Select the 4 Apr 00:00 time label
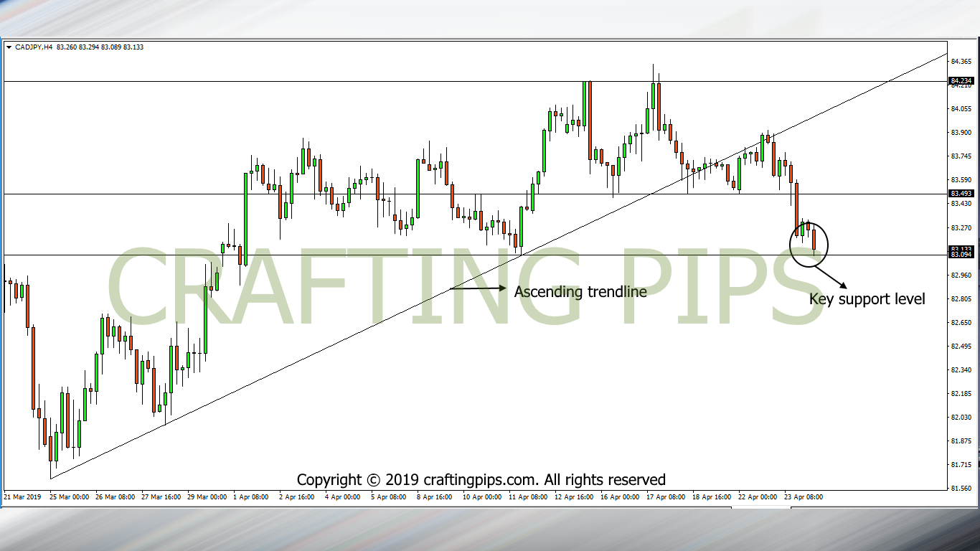The width and height of the screenshot is (980, 551). [342, 496]
